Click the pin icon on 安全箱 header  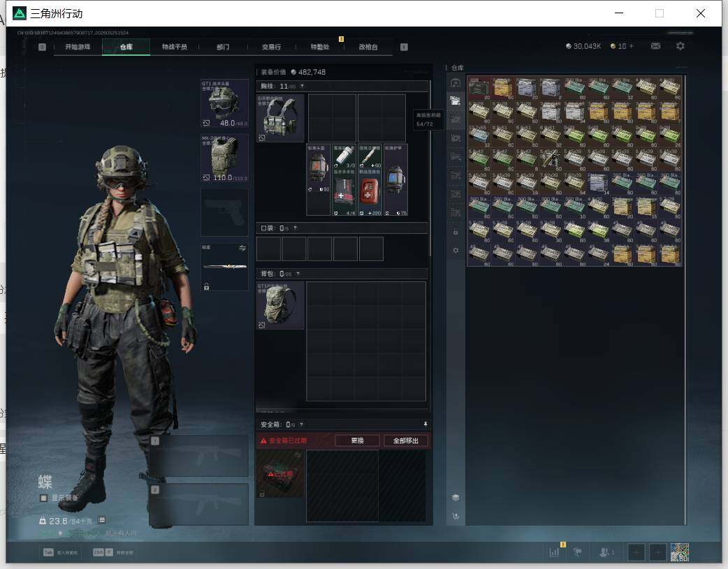tap(425, 424)
